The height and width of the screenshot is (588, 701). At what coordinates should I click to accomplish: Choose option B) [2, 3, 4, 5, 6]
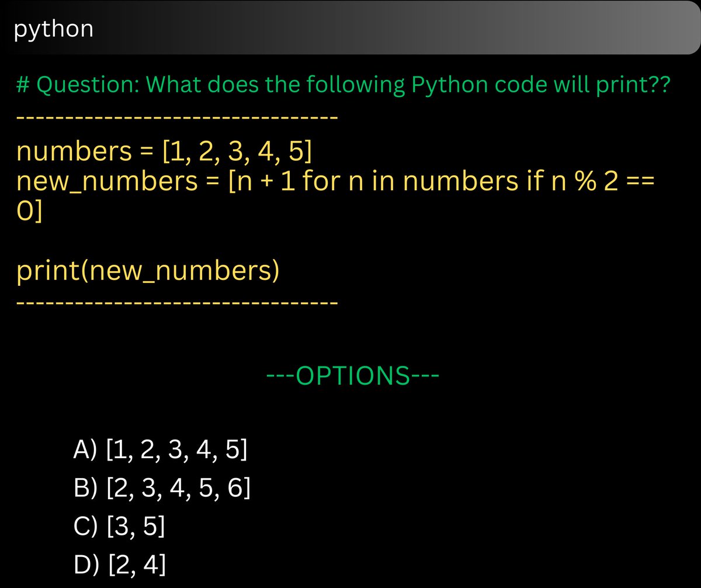pyautogui.click(x=162, y=489)
